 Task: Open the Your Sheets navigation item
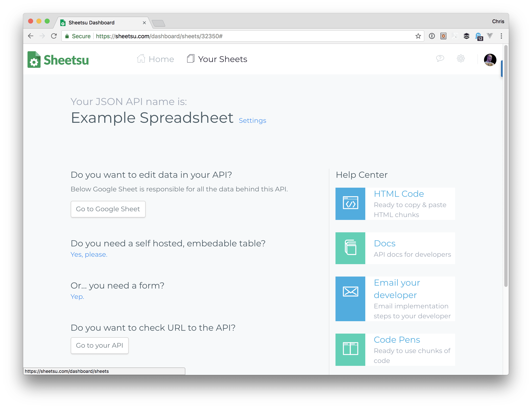click(x=217, y=59)
